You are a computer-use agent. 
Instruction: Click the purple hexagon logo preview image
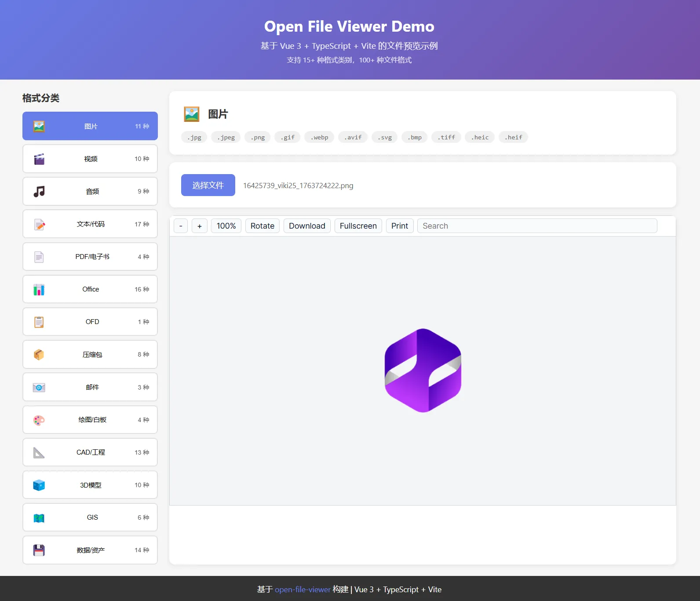(x=423, y=371)
